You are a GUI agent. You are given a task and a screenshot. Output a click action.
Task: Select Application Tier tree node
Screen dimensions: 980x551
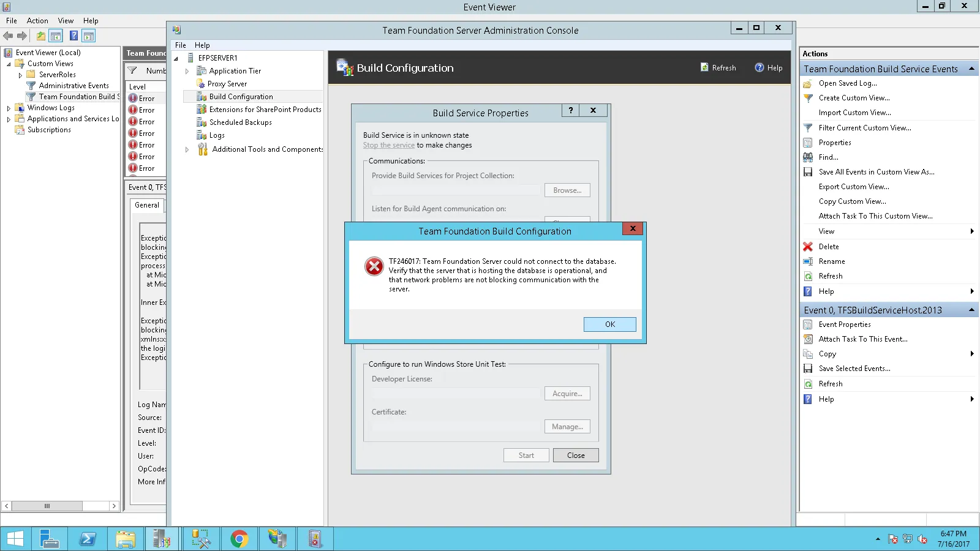click(x=235, y=71)
